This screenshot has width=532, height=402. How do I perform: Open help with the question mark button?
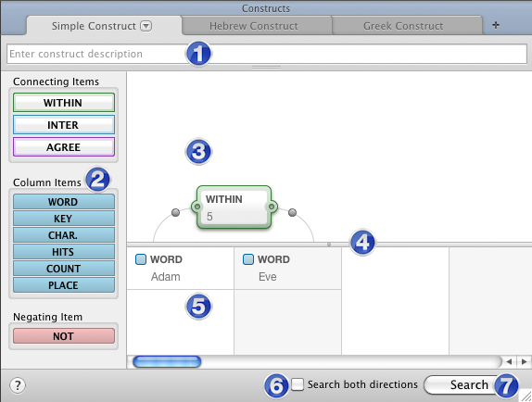(18, 385)
